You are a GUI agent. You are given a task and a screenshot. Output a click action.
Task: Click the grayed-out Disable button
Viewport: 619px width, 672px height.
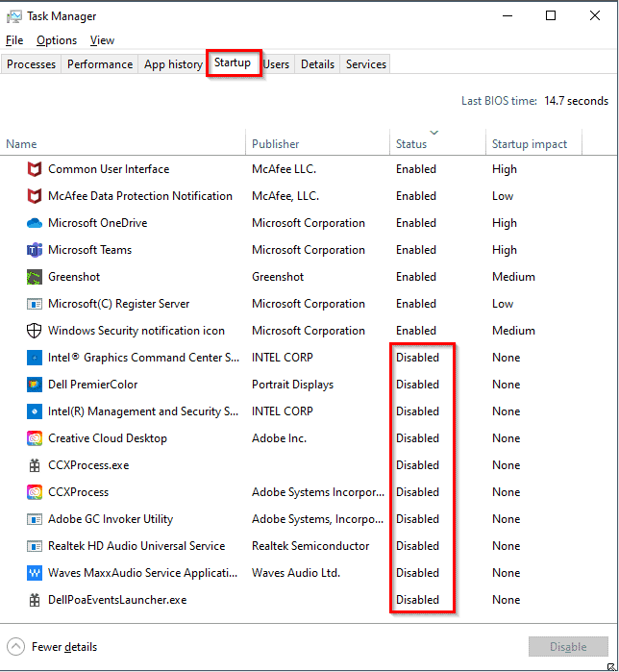click(568, 646)
